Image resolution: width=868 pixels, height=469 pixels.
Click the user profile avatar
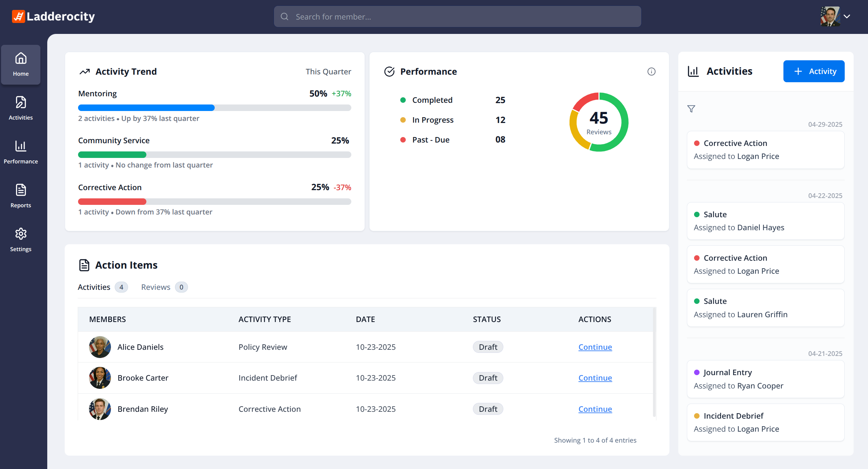[830, 16]
